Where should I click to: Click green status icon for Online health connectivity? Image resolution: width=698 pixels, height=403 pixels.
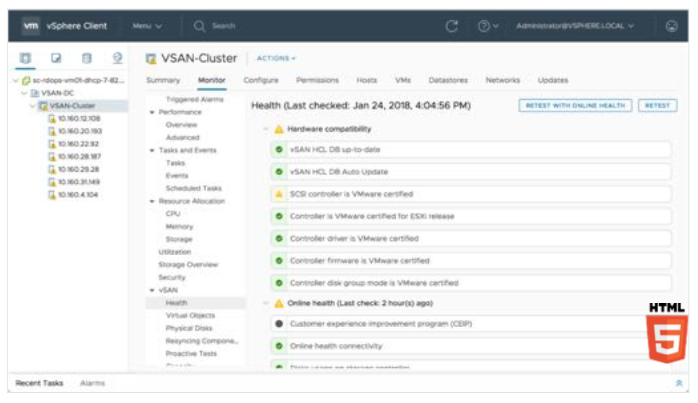point(279,346)
